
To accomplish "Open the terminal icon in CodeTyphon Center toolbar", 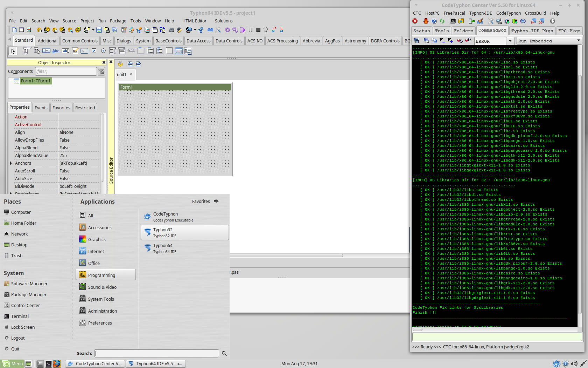I will tap(453, 21).
